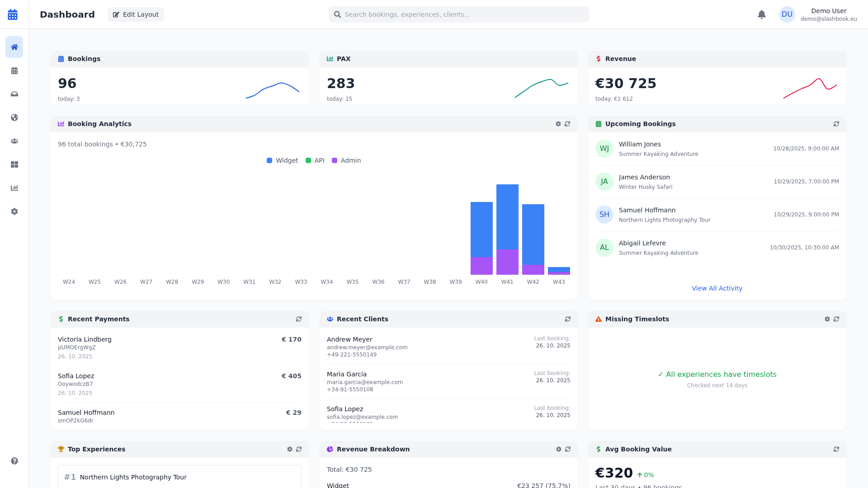Image resolution: width=868 pixels, height=488 pixels.
Task: Toggle the API series in the chart legend
Action: click(315, 160)
